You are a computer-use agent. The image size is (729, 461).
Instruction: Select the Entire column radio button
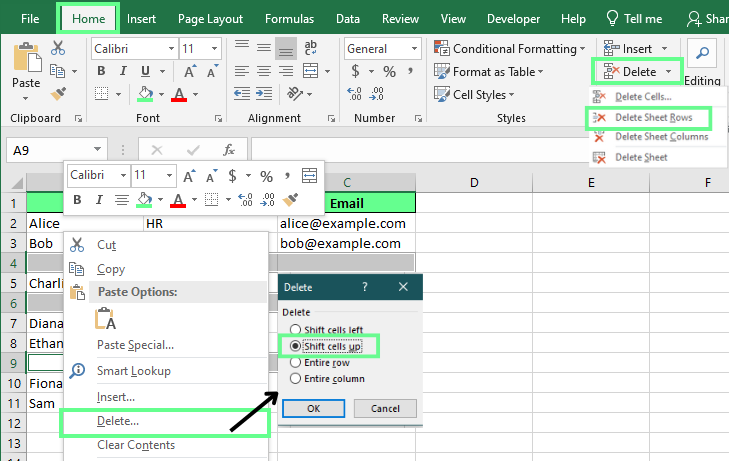(x=295, y=379)
